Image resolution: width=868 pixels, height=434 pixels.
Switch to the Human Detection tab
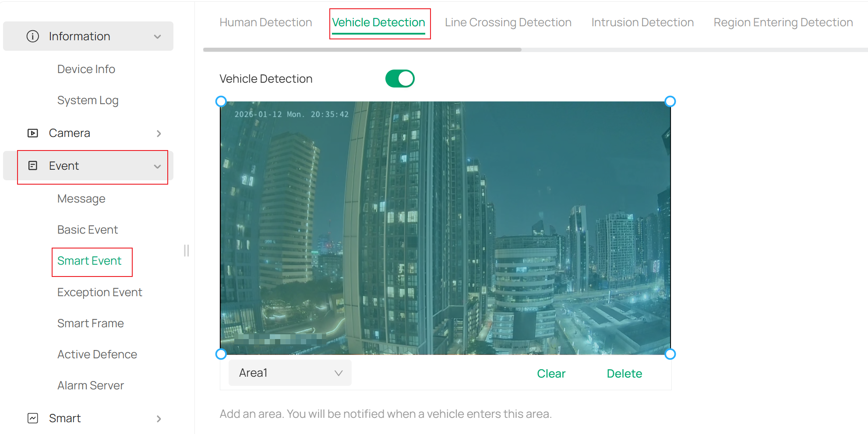tap(265, 22)
